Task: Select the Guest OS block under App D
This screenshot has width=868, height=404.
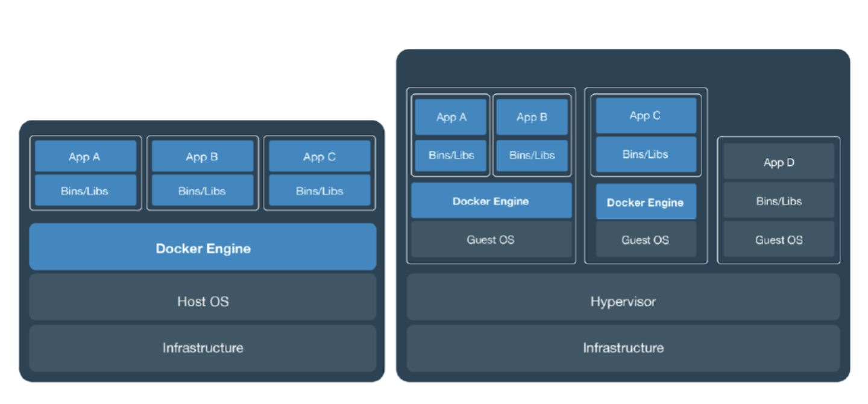Action: 778,239
